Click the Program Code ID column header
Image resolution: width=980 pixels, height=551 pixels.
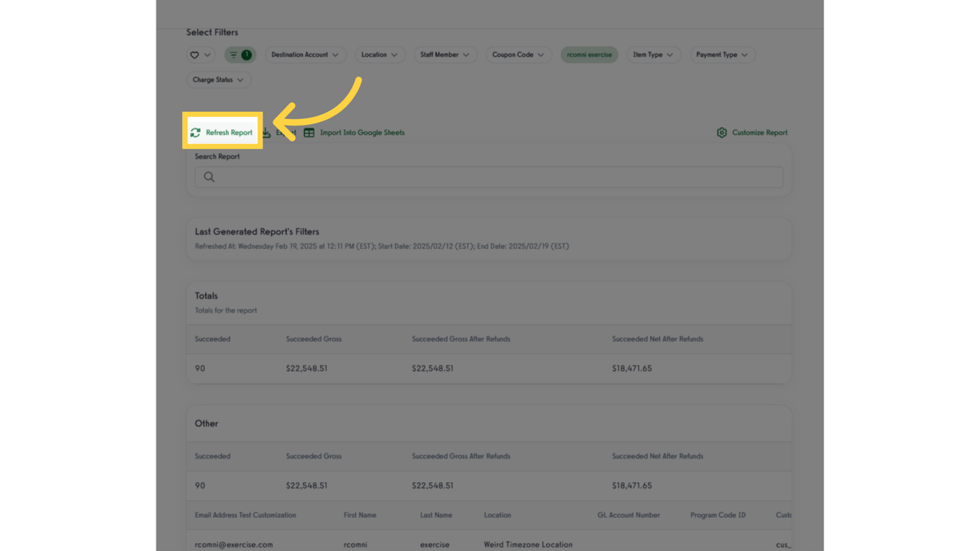pos(718,515)
